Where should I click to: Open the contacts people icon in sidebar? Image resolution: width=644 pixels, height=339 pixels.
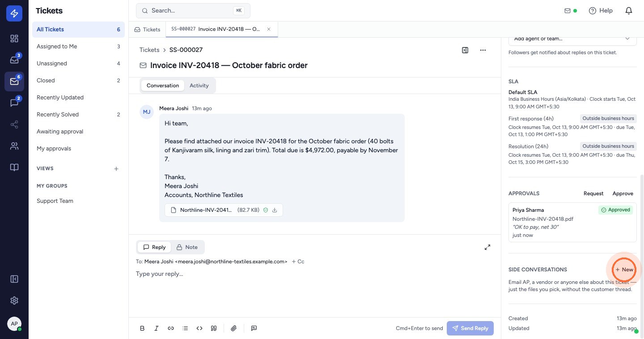[x=14, y=146]
